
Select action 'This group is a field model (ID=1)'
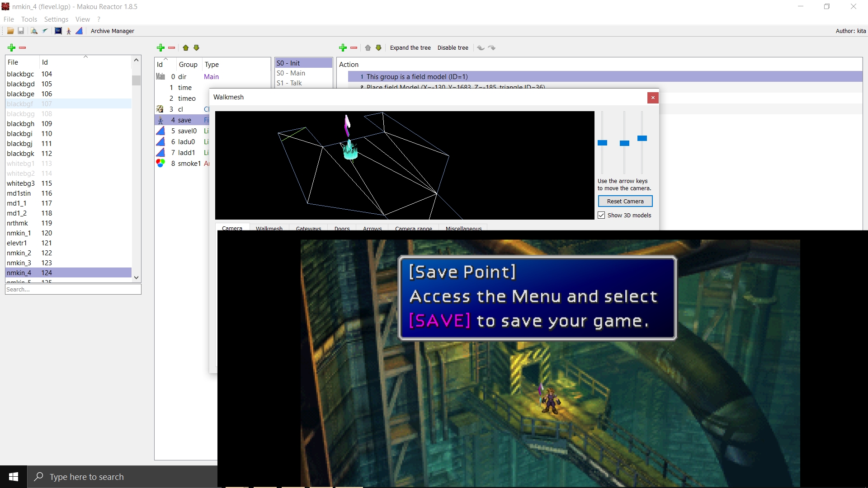605,77
